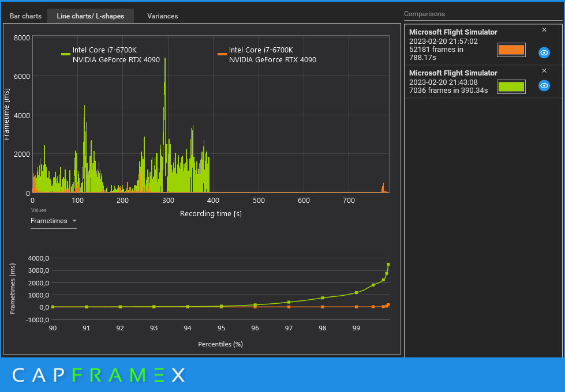
Task: Click the Recording time [s] axis label
Action: click(x=211, y=214)
